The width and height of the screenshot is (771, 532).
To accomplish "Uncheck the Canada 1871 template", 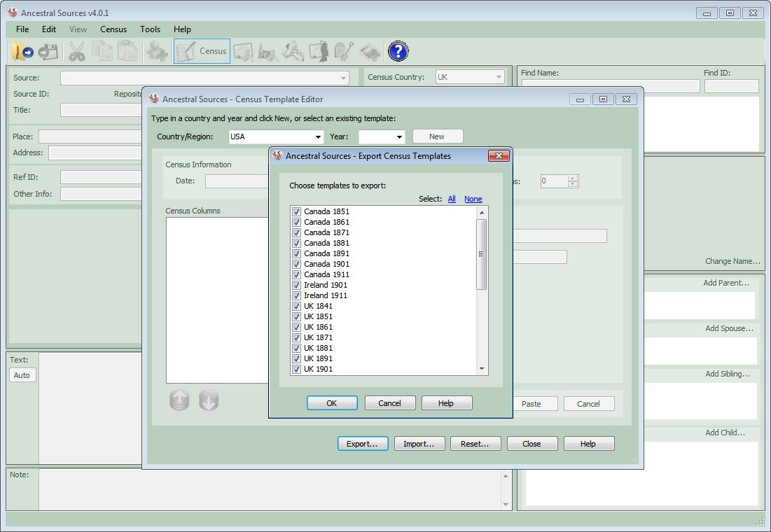I will (296, 232).
